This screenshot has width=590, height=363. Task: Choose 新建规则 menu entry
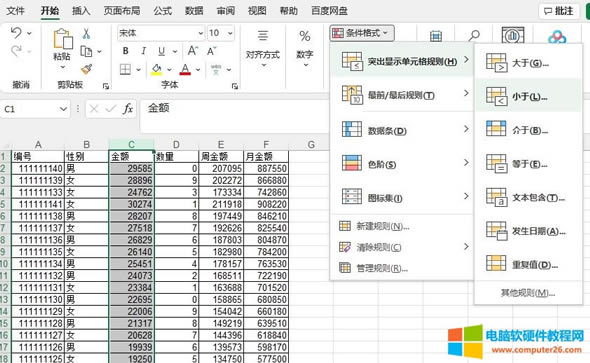402,226
